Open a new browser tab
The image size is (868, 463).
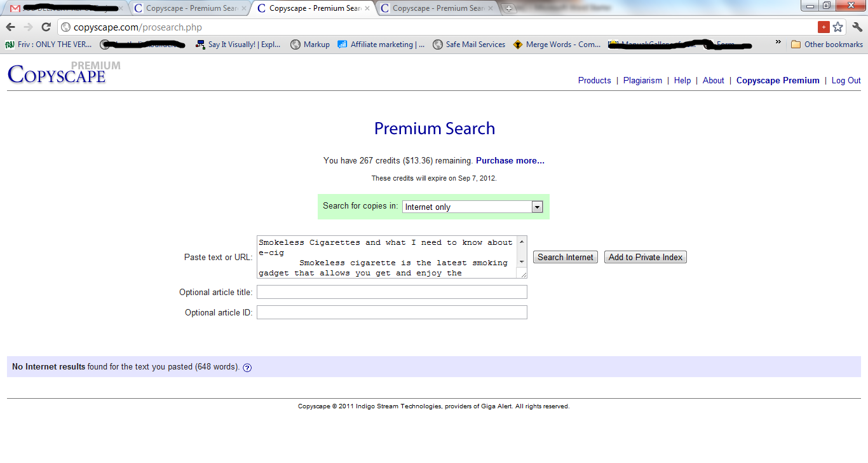(508, 9)
